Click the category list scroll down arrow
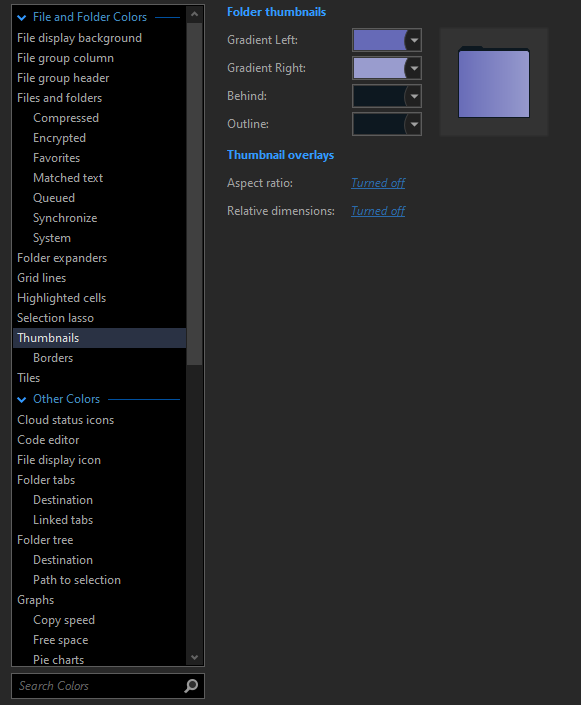Image resolution: width=581 pixels, height=705 pixels. (x=195, y=657)
